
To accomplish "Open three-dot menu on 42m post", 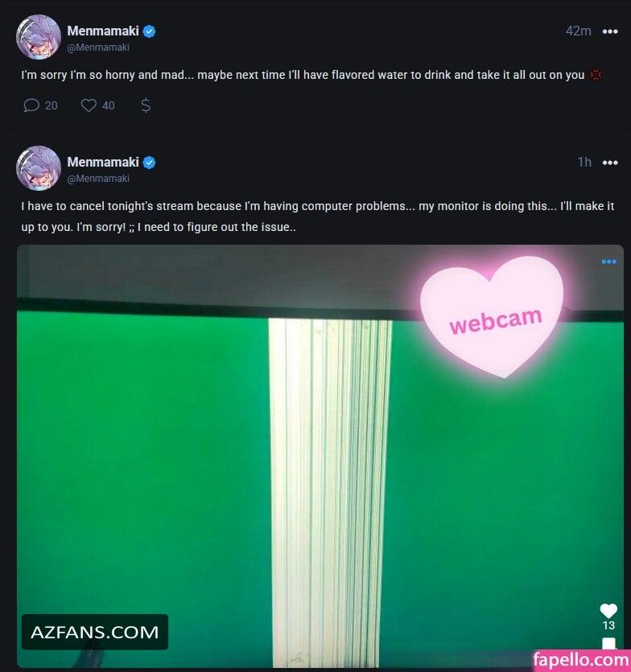I will pos(610,31).
